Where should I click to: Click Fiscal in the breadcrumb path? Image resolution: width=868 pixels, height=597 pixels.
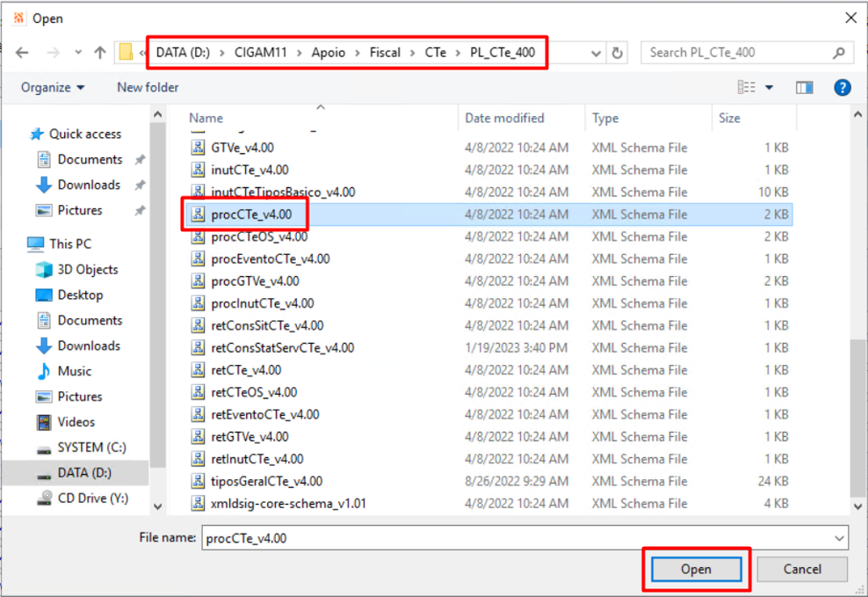point(385,53)
